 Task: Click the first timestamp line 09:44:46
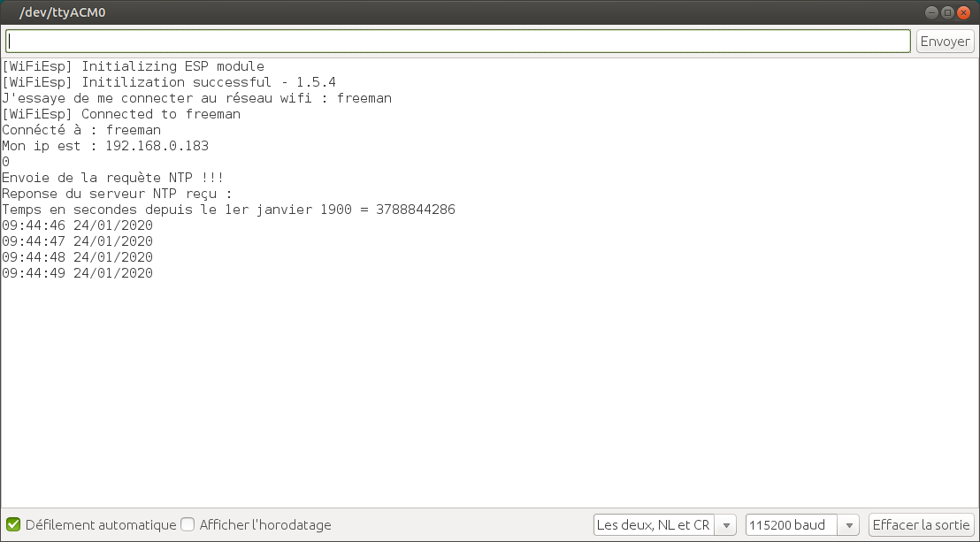point(78,225)
